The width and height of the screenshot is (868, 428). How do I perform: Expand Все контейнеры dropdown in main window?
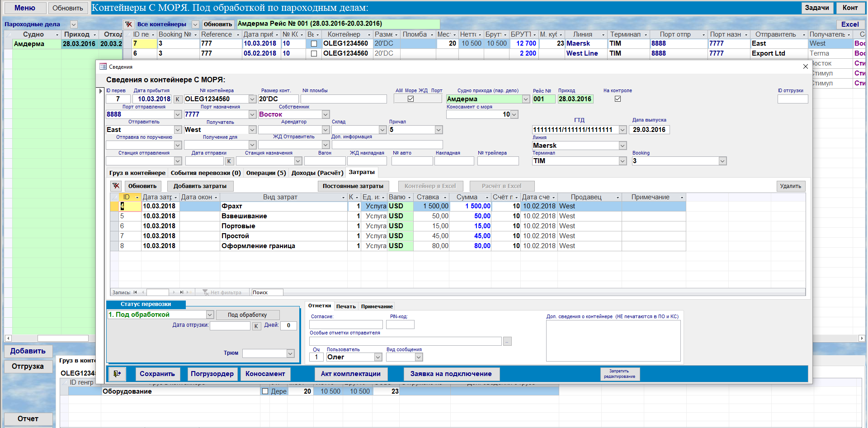[x=195, y=24]
